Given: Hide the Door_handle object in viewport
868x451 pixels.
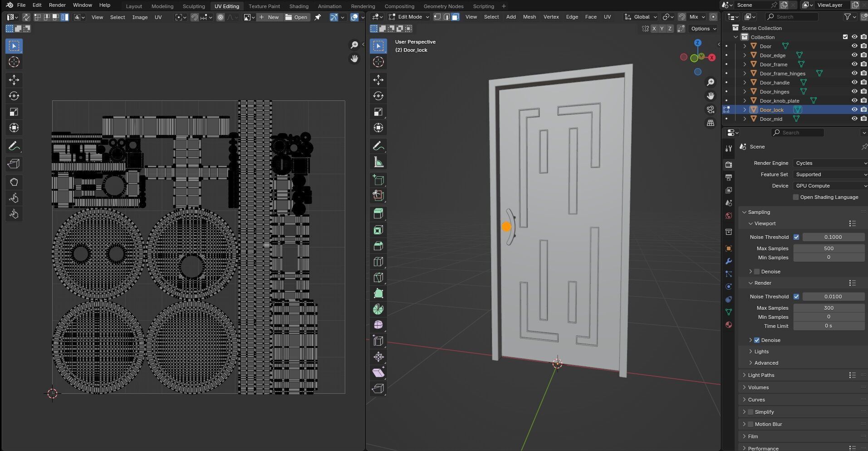Looking at the screenshot, I should point(854,83).
